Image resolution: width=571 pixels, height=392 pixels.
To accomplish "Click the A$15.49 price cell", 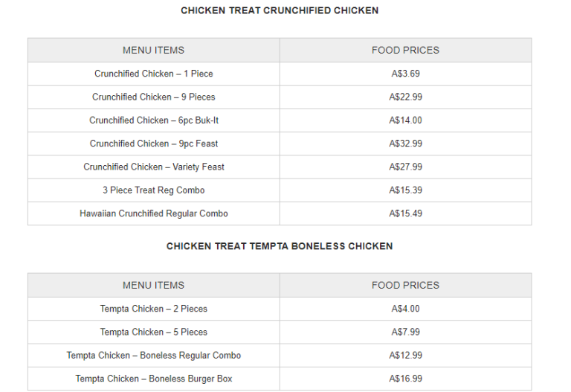I will tap(405, 213).
